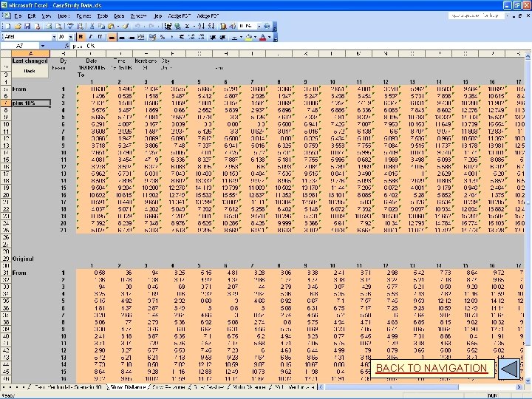Toggle Italic formatting
532x399 pixels.
tap(91, 38)
